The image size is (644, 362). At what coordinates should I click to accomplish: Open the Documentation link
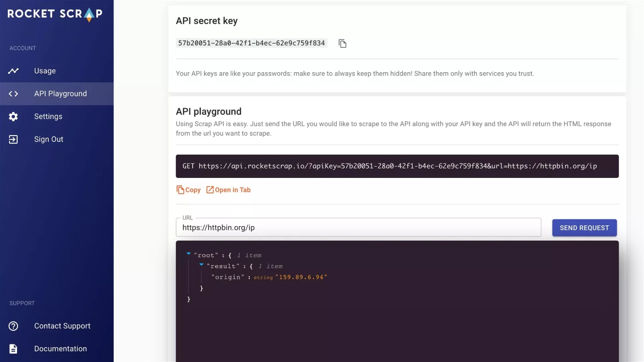(60, 349)
